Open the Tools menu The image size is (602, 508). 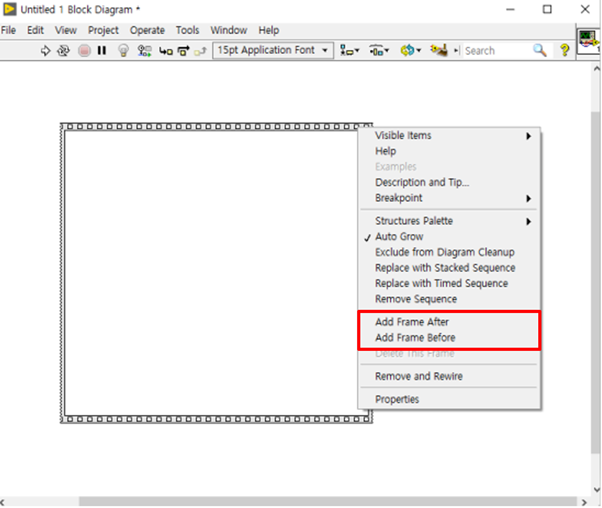click(187, 30)
